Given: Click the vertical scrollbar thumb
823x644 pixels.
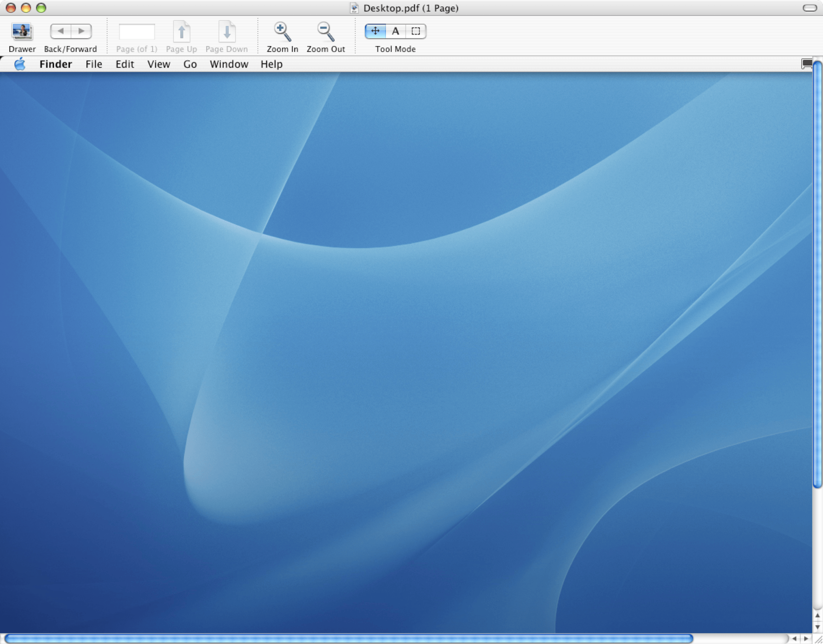Looking at the screenshot, I should [x=817, y=275].
